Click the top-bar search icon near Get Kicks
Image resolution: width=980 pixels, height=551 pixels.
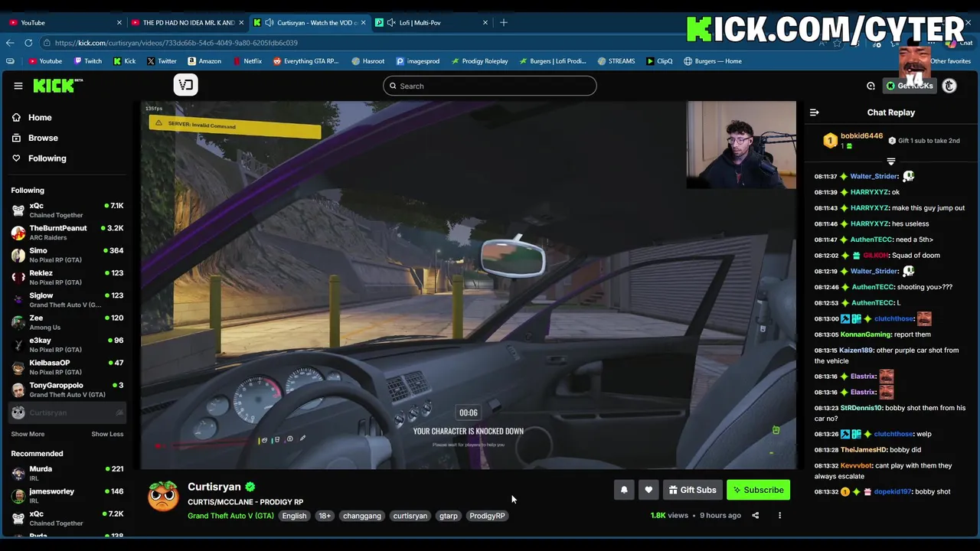(871, 86)
